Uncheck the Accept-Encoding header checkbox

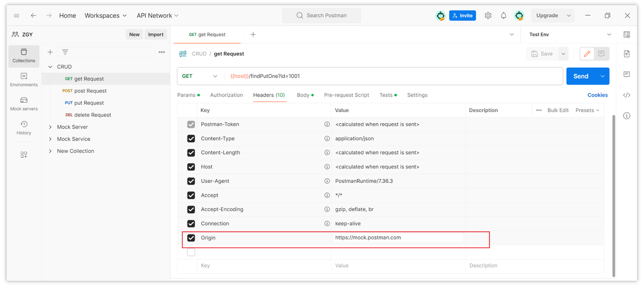click(191, 210)
